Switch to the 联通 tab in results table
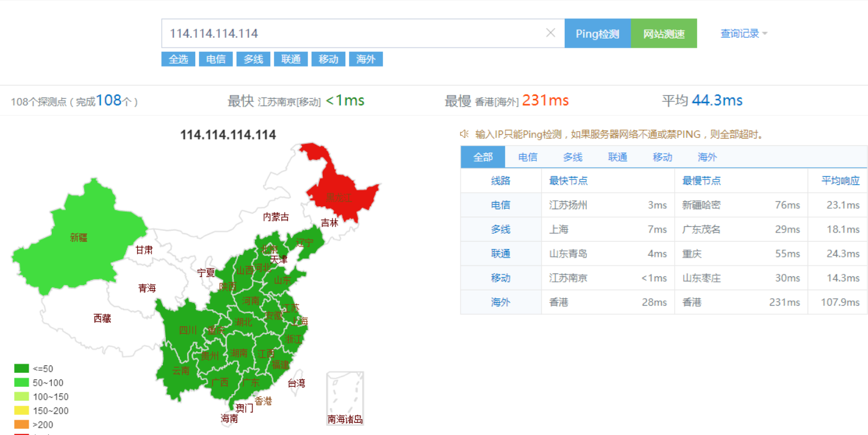The image size is (868, 435). coord(617,157)
